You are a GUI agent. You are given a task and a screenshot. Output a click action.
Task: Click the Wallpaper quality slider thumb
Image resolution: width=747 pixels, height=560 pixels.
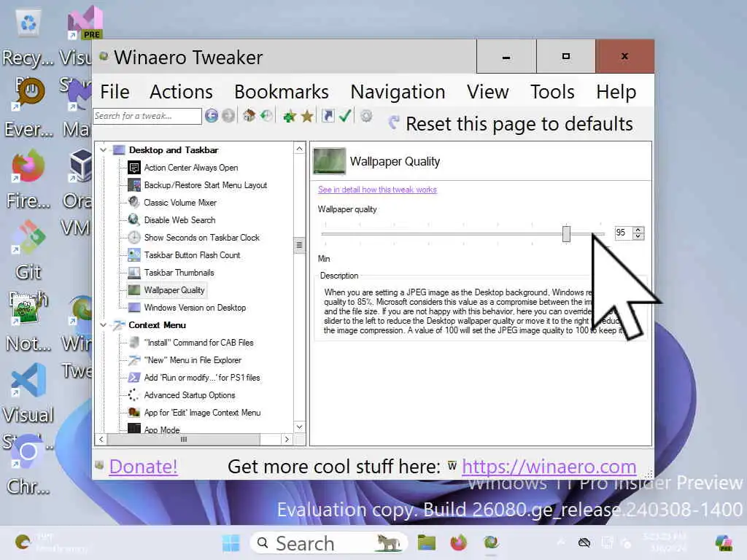click(x=566, y=234)
